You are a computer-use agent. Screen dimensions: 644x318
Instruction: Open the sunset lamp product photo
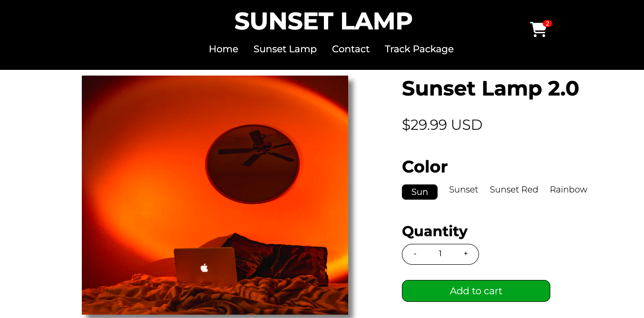215,195
